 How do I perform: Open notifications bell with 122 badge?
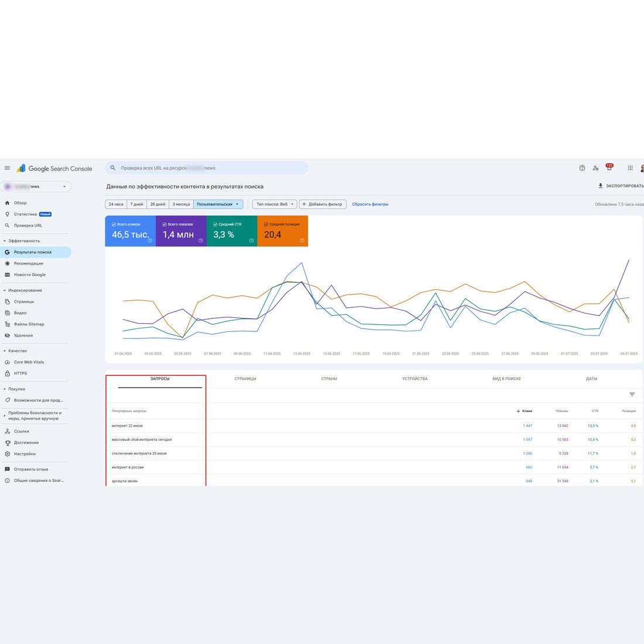[x=609, y=168]
